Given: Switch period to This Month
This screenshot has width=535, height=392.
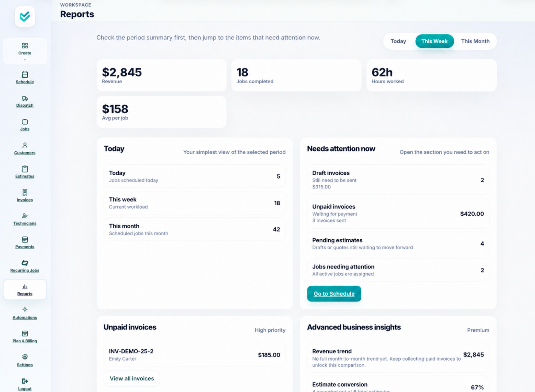Looking at the screenshot, I should (x=475, y=41).
